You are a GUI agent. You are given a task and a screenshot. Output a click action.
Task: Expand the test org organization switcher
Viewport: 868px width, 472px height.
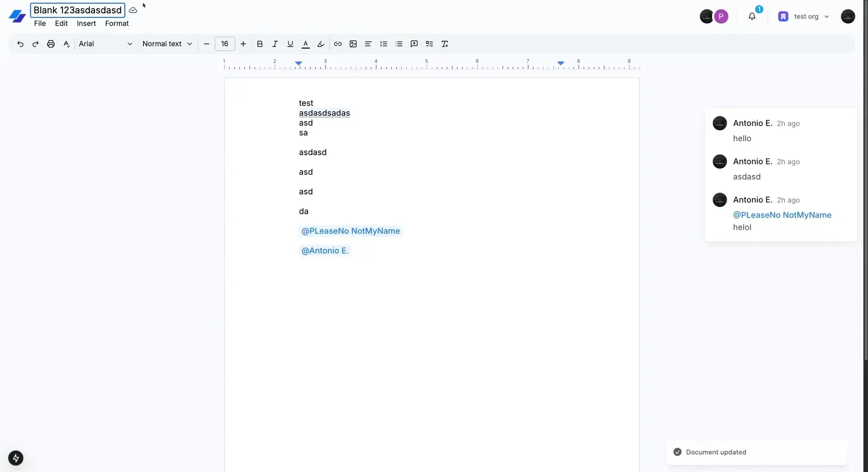click(805, 16)
